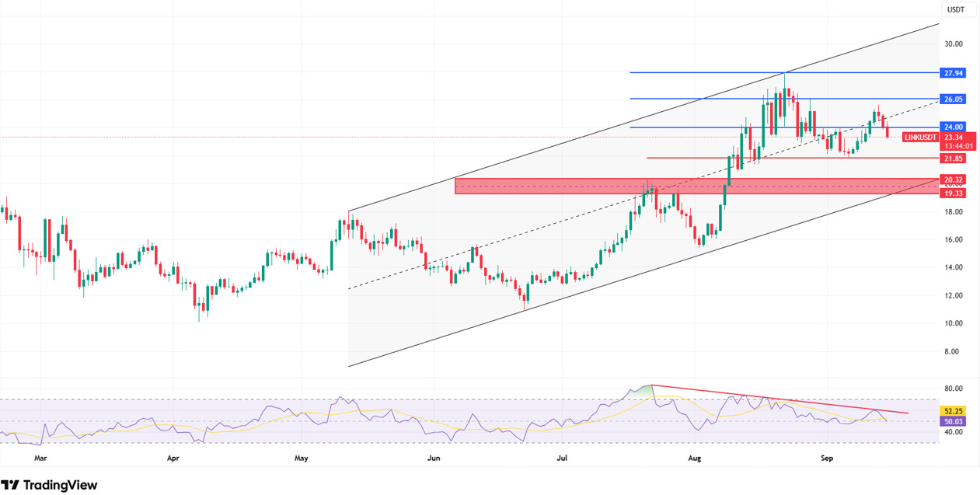This screenshot has width=980, height=495.
Task: Click the 40.00 RSI axis tick
Action: click(x=954, y=432)
